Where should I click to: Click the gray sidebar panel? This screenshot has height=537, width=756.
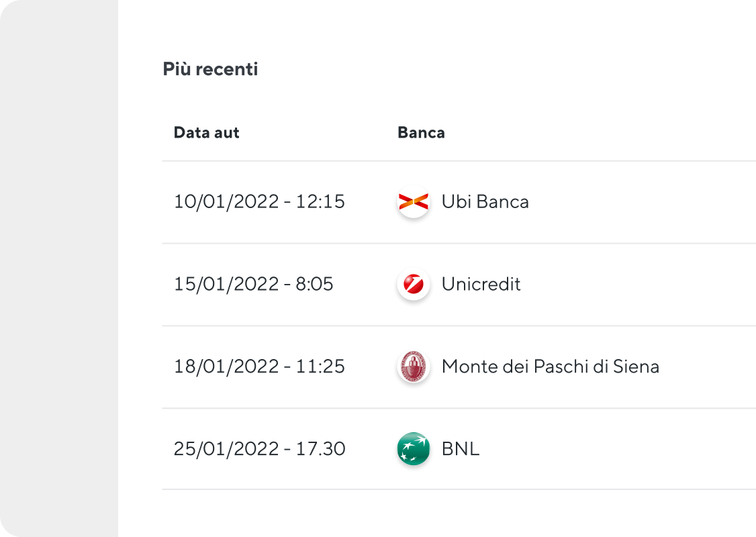[59, 268]
